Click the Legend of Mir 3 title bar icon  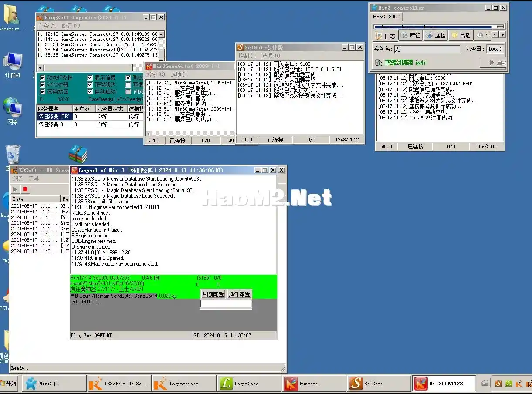pyautogui.click(x=74, y=170)
